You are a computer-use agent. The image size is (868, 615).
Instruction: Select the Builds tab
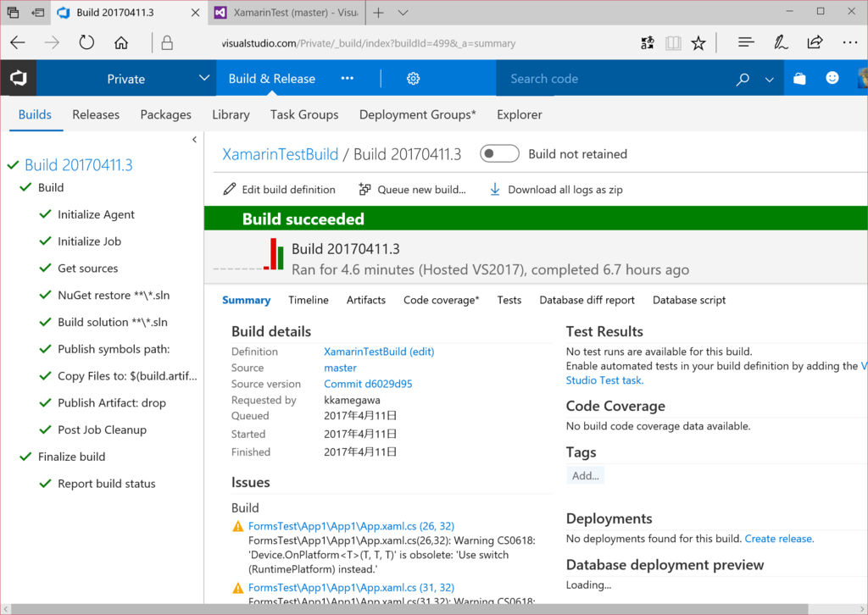pos(35,114)
